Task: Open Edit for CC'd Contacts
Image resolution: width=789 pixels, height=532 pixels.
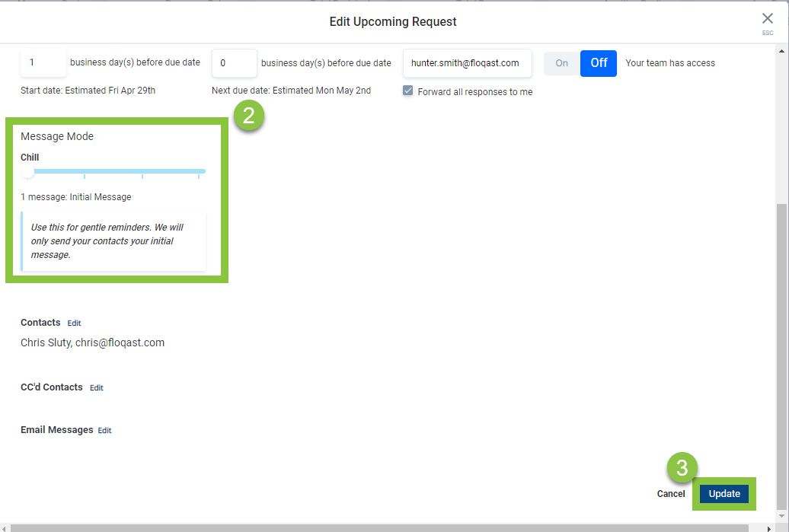Action: 97,388
